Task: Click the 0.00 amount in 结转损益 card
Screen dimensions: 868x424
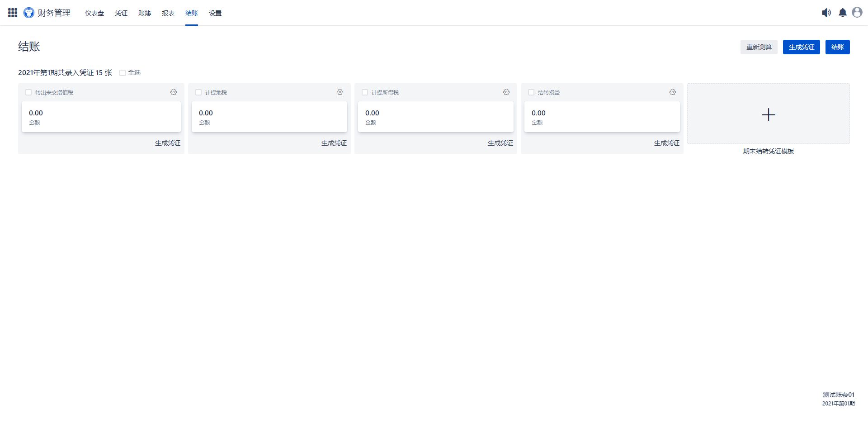Action: [538, 113]
